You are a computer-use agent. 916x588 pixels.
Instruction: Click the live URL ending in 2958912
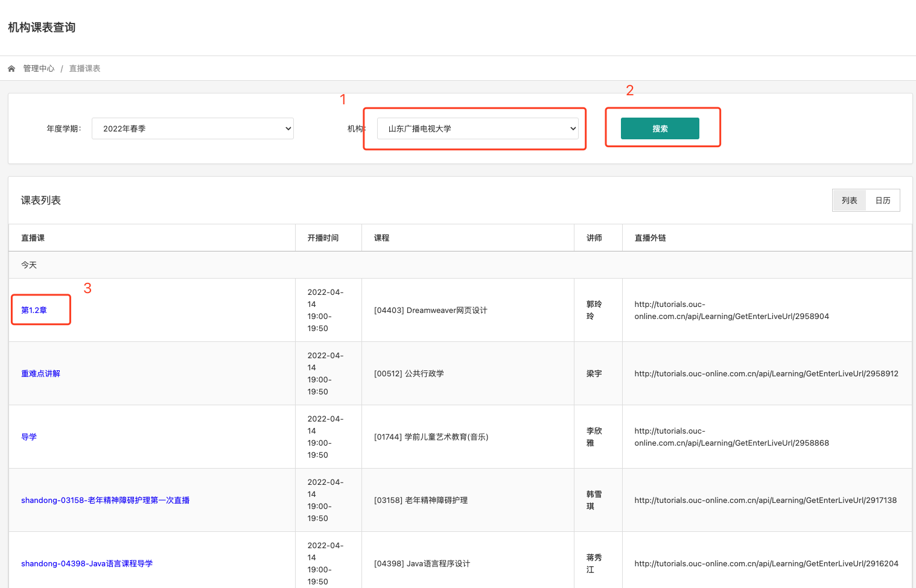pos(766,373)
